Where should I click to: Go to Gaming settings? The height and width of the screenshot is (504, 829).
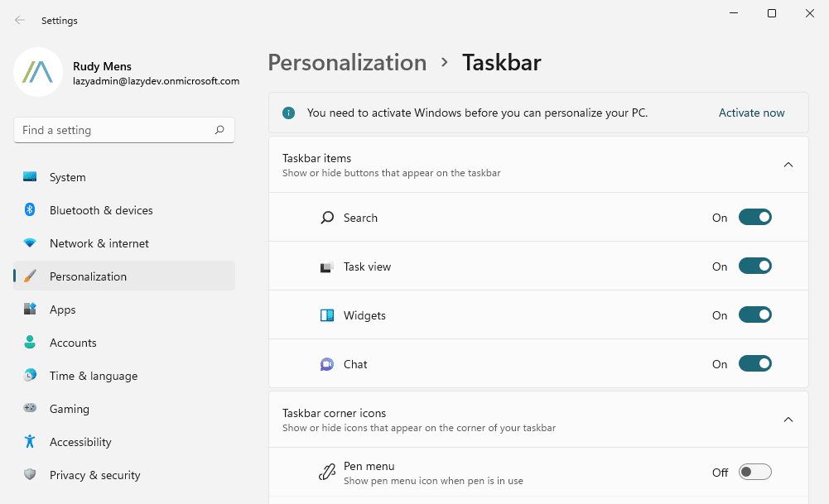pos(124,409)
